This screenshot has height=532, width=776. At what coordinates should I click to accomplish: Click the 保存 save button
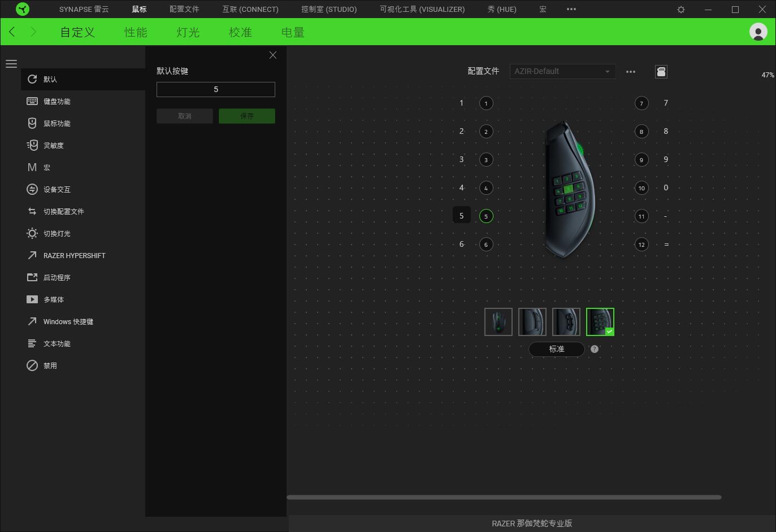[247, 116]
